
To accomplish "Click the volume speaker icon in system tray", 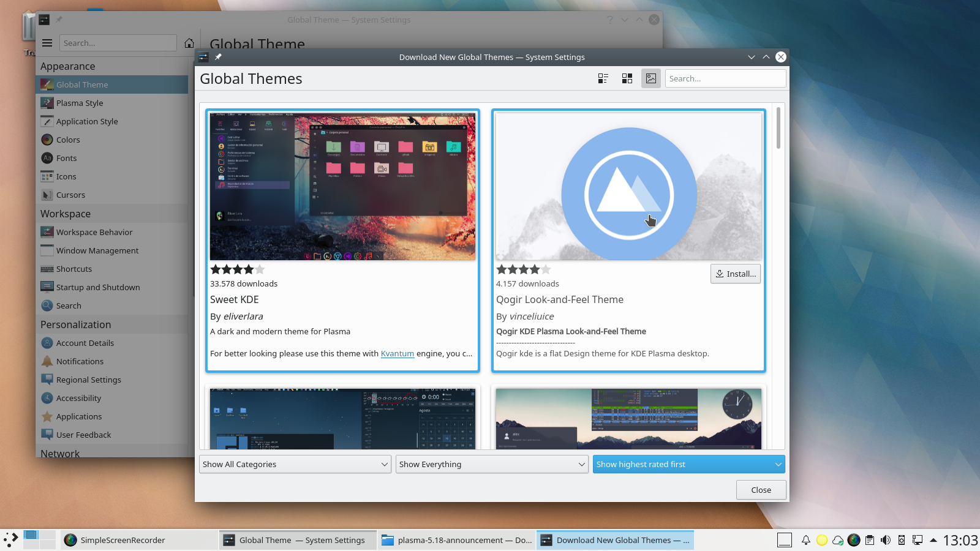I will (886, 540).
